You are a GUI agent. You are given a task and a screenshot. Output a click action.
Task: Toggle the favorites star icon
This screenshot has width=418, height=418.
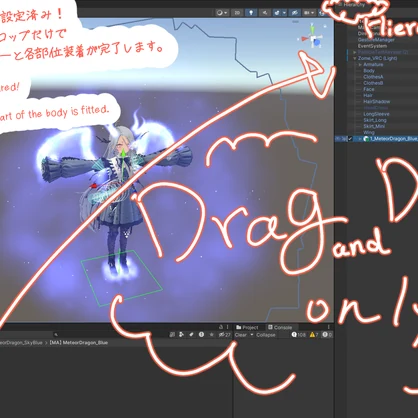[x=211, y=334]
